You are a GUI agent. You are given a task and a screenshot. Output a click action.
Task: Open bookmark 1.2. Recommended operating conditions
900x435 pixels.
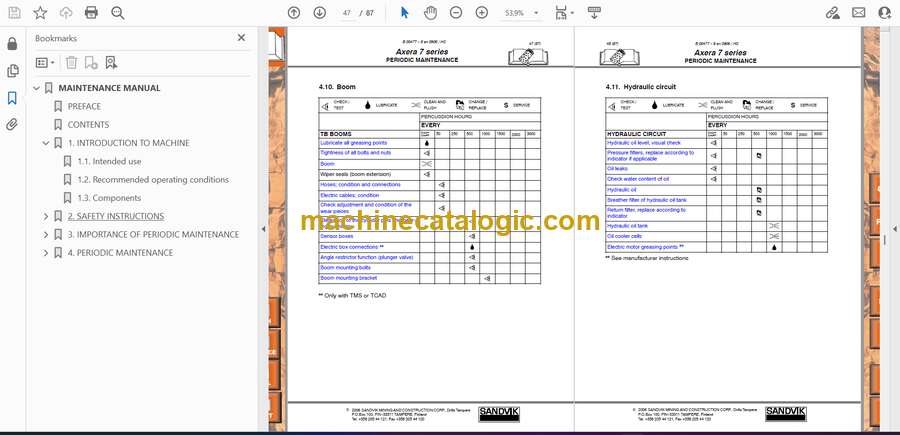click(153, 180)
